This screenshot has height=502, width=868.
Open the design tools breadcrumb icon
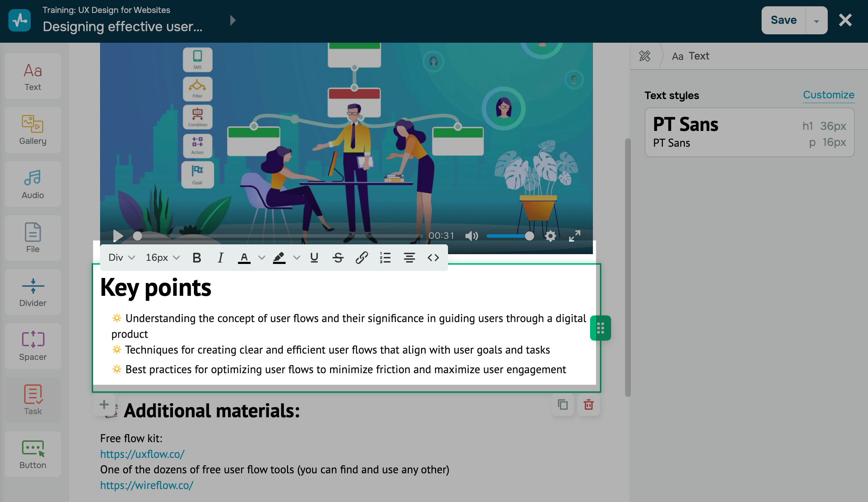pos(645,56)
